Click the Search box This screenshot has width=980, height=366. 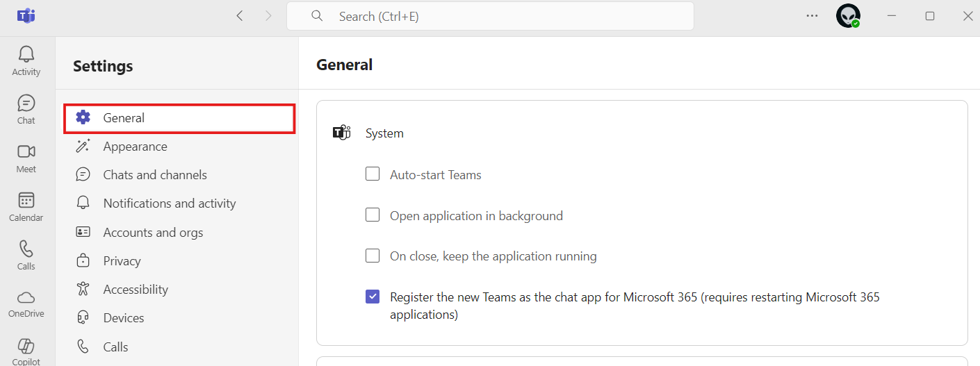tap(490, 16)
